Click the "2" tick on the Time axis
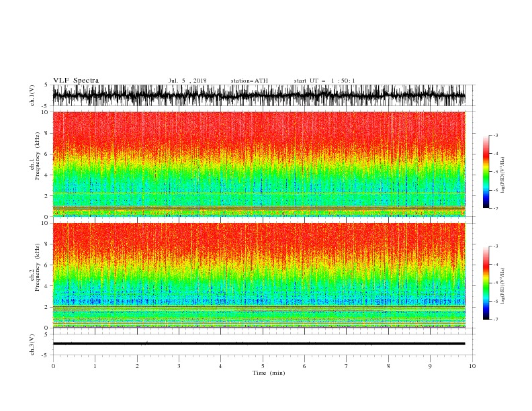Viewport: 532px width, 411px height. (137, 366)
